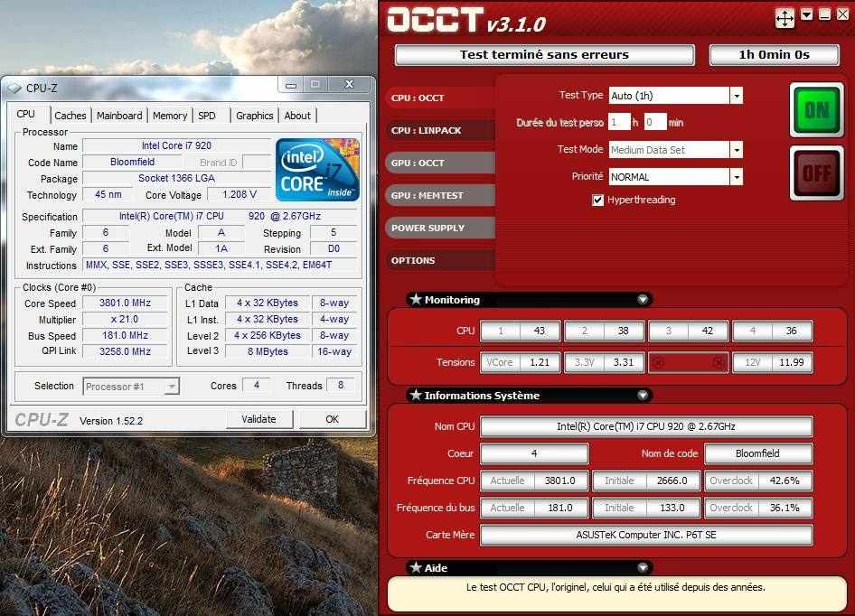Click the Initiale CPU frequency value 2666.0
Screen dimensions: 855x616
click(x=672, y=481)
